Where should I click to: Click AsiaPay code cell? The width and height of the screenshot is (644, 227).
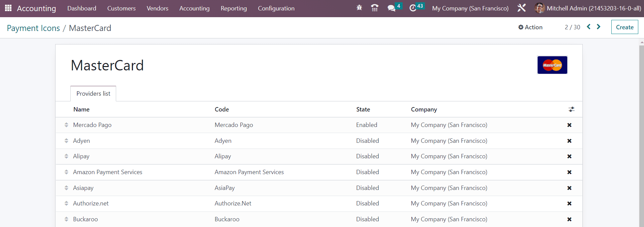(225, 188)
